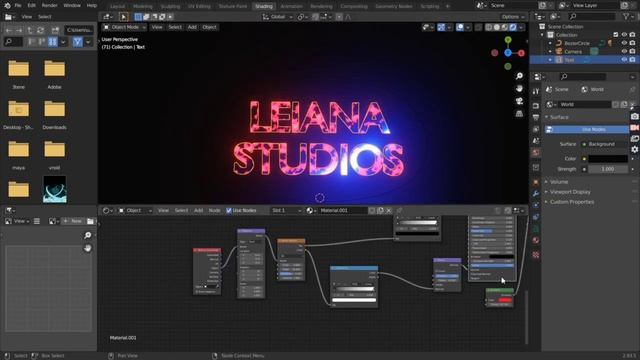
Task: Open the Node menu in node editor
Action: coord(214,211)
